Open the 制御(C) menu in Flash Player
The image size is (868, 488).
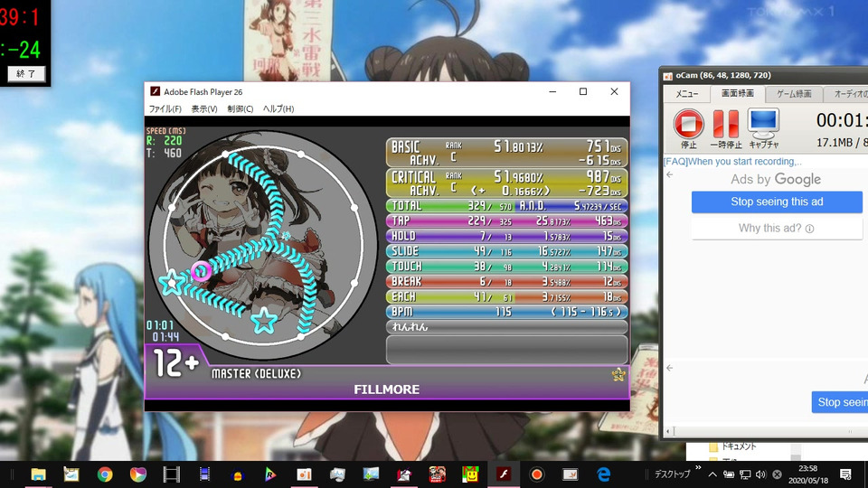point(241,109)
